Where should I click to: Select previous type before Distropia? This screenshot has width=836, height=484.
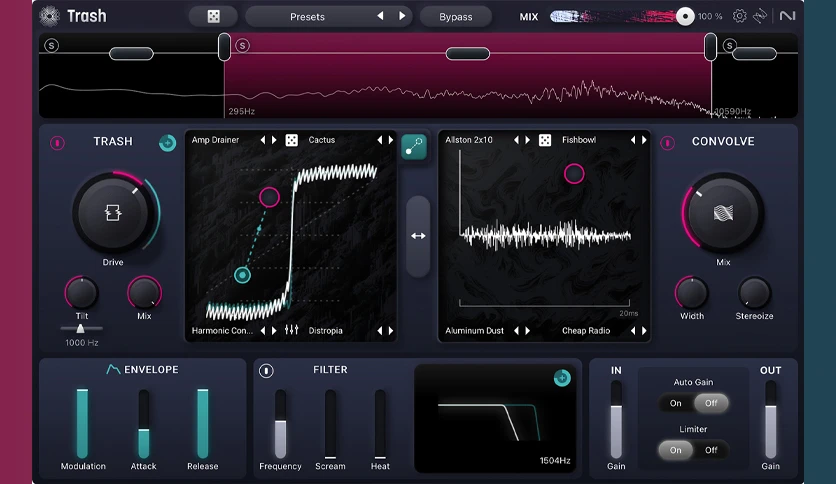click(x=380, y=330)
